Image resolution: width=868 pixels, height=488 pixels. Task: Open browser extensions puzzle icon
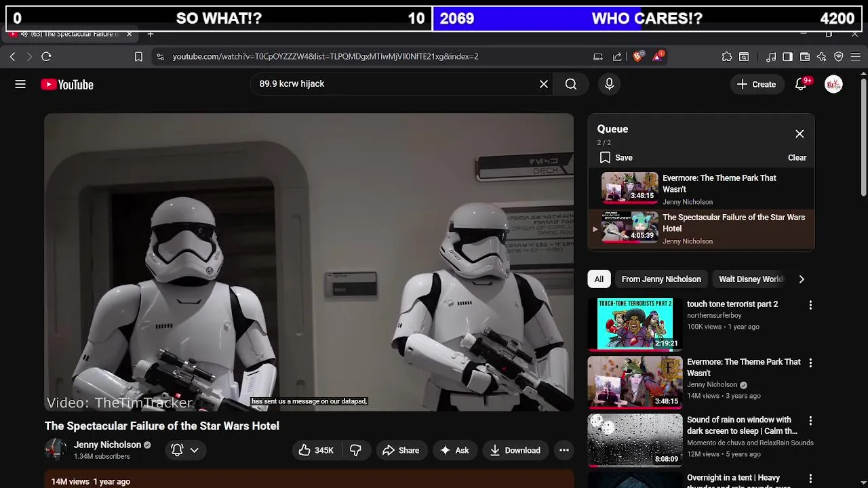click(727, 57)
